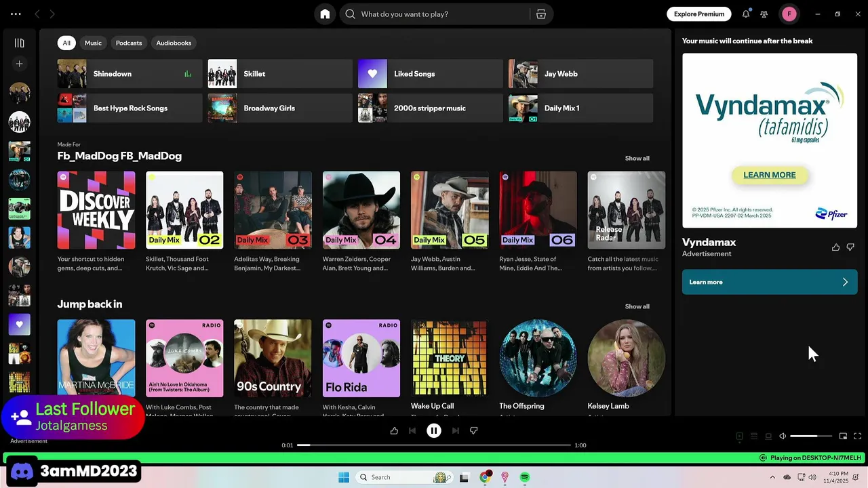Viewport: 868px width, 488px height.
Task: Click the search input field
Action: point(444,14)
